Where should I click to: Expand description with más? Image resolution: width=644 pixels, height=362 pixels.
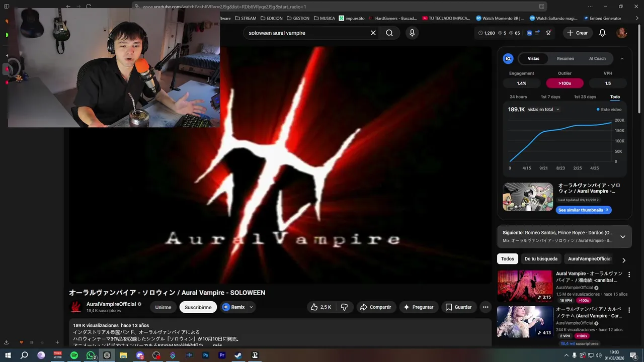(217, 345)
